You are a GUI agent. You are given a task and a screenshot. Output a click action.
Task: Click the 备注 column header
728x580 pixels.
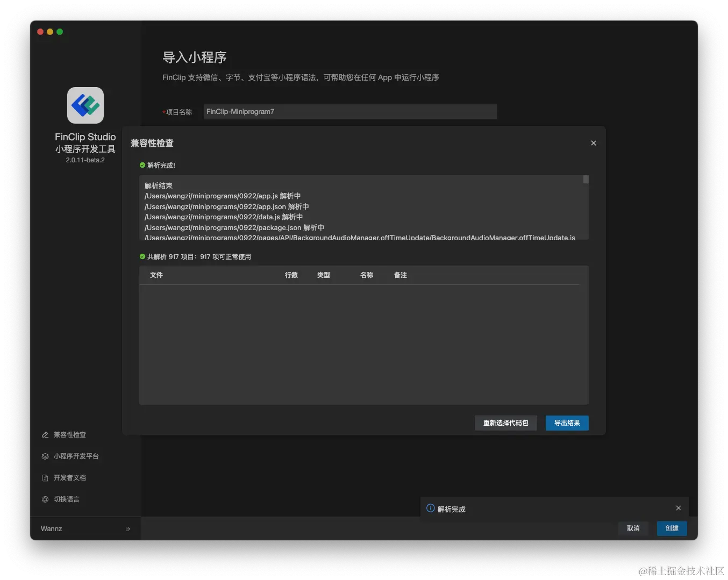pyautogui.click(x=401, y=275)
